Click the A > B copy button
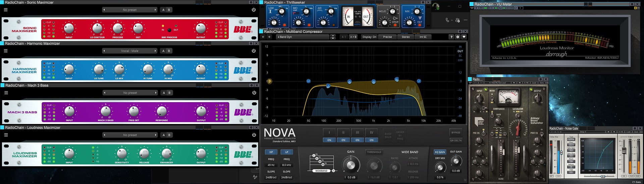Image resolution: width=644 pixels, height=184 pixels. click(x=353, y=37)
